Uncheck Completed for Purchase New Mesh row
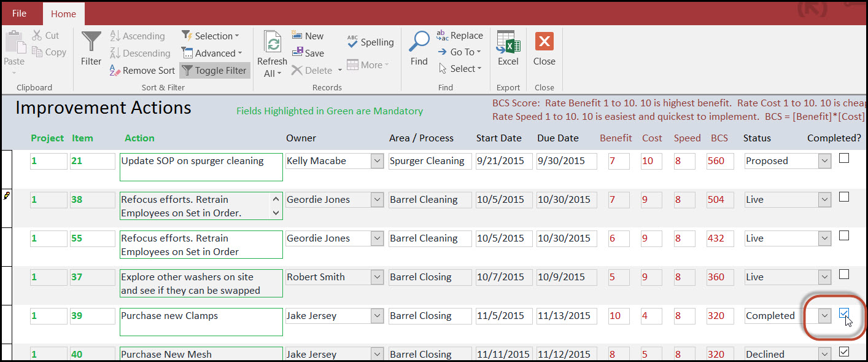The height and width of the screenshot is (362, 868). coord(844,352)
